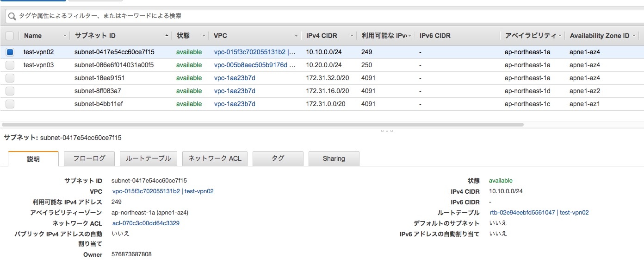The image size is (644, 266).
Task: Open the Sharing tab
Action: [334, 158]
